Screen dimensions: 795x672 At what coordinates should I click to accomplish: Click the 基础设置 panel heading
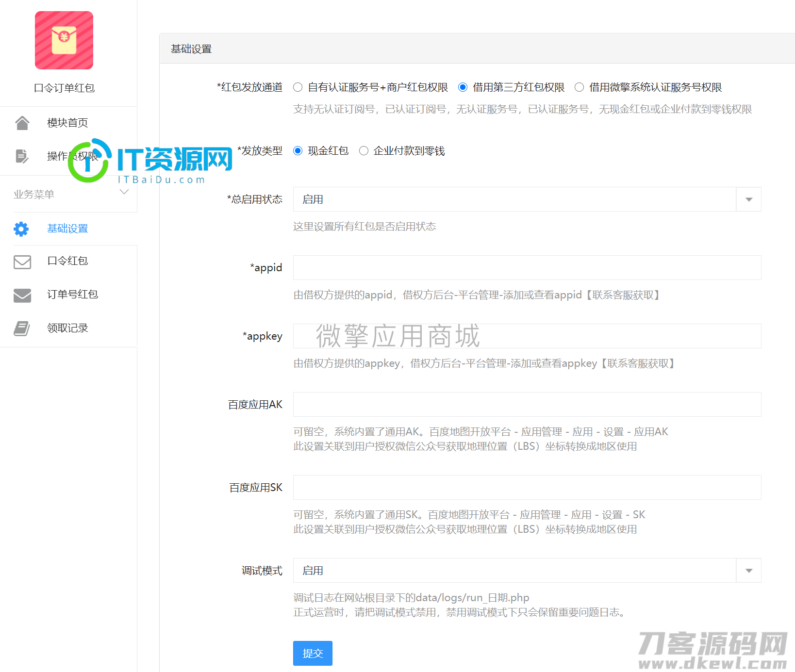(191, 49)
